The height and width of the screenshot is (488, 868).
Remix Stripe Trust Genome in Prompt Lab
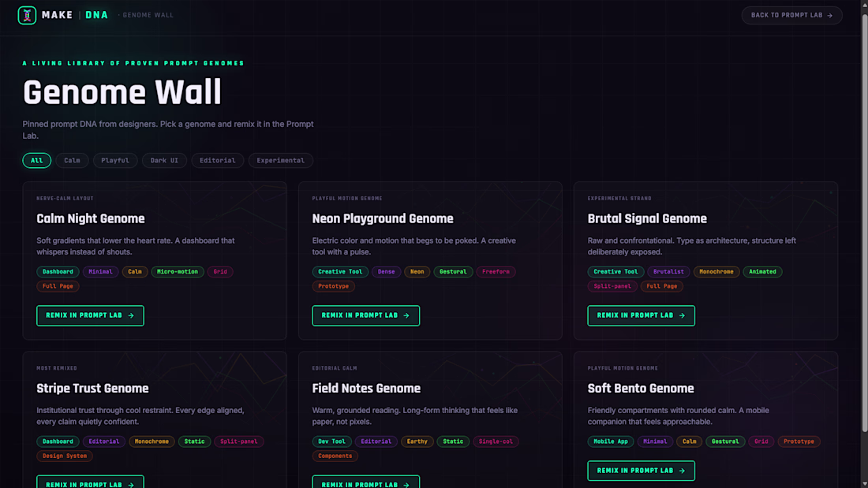(x=90, y=482)
